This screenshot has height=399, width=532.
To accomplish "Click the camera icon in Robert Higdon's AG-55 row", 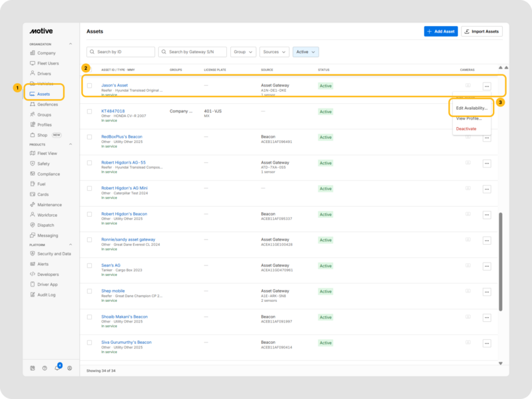I will click(467, 163).
